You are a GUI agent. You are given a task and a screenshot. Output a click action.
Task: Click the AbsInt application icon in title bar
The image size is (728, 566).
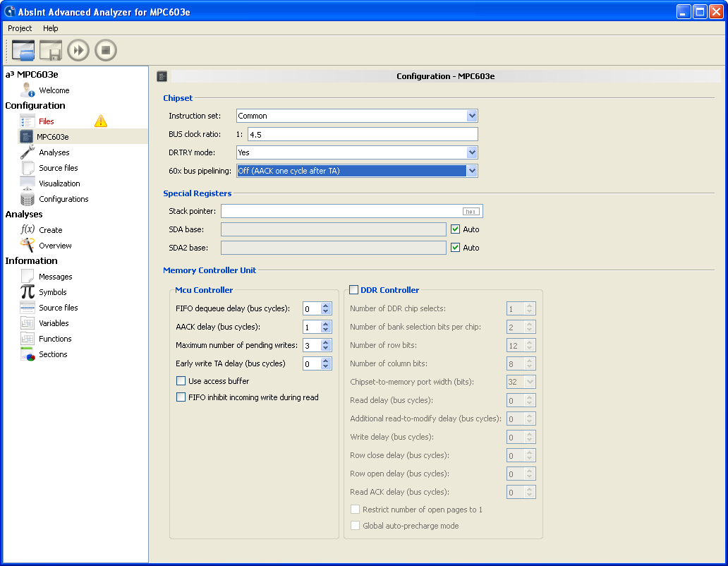tap(9, 11)
